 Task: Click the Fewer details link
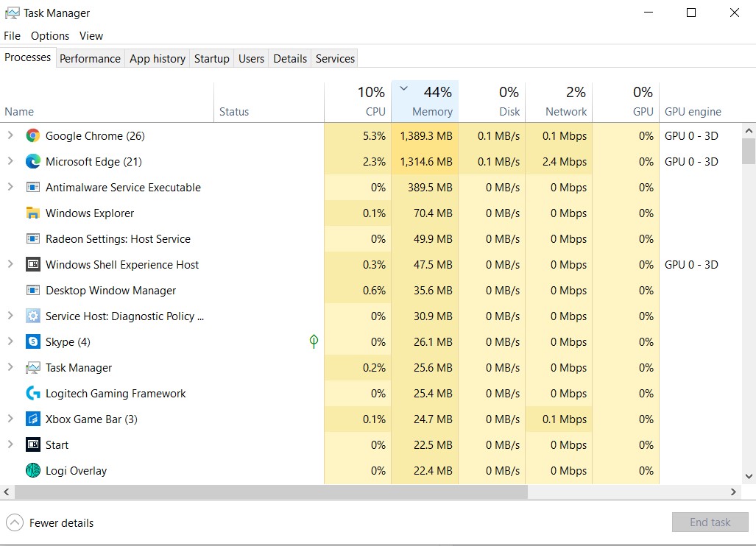(x=61, y=523)
